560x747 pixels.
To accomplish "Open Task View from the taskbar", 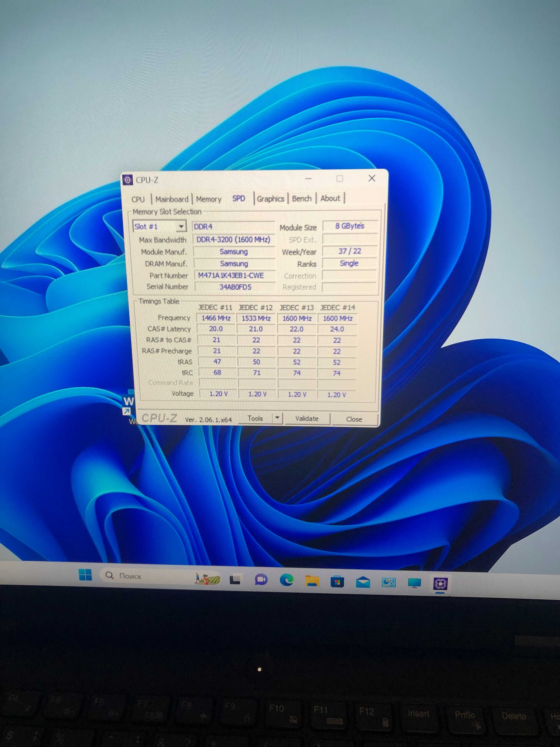I will [235, 580].
